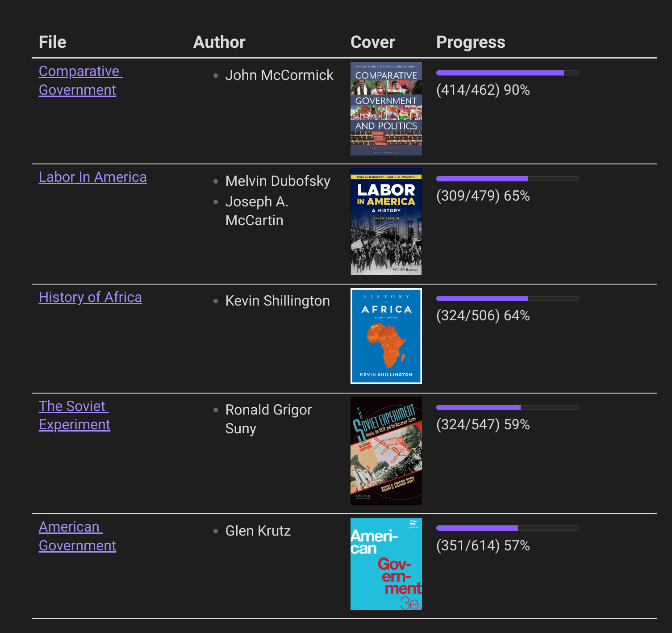
Task: Open The Soviet Experiment file link
Action: pos(74,415)
